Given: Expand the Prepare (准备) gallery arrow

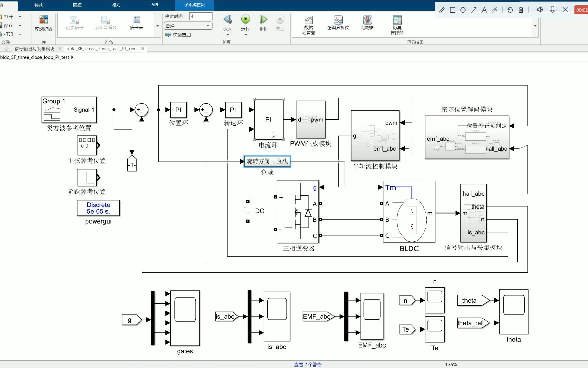Looking at the screenshot, I should coord(157,26).
